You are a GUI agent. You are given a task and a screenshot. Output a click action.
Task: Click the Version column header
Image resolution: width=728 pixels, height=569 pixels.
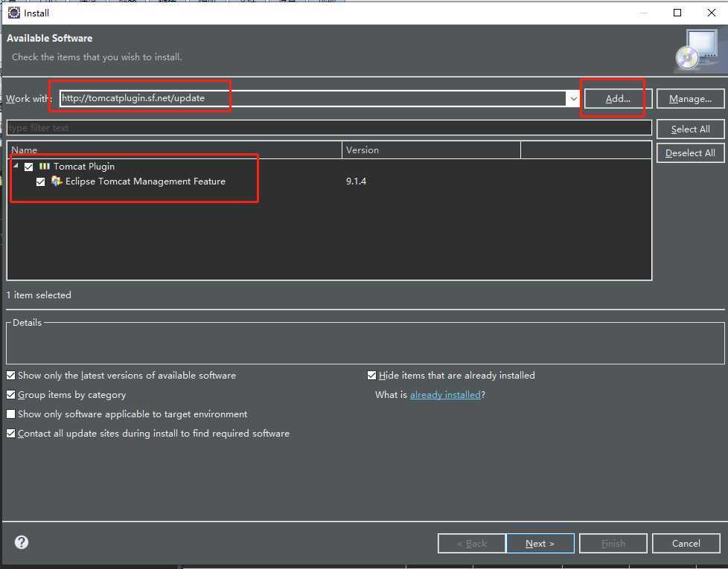click(431, 150)
